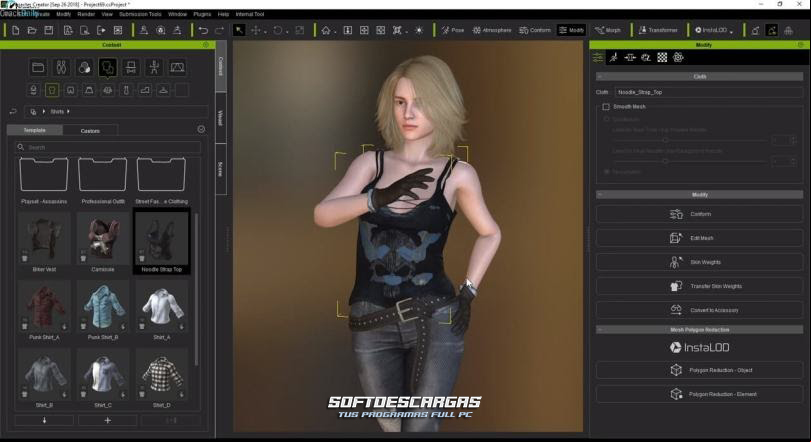
Task: Select the Cloth category icon in Content
Action: [108, 68]
